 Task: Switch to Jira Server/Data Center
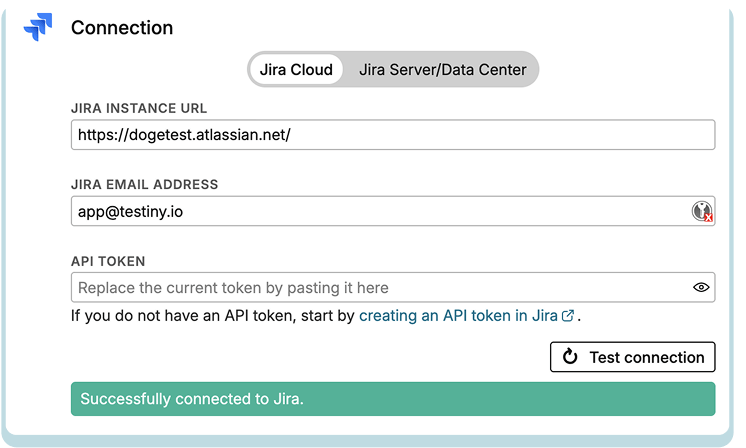(442, 69)
